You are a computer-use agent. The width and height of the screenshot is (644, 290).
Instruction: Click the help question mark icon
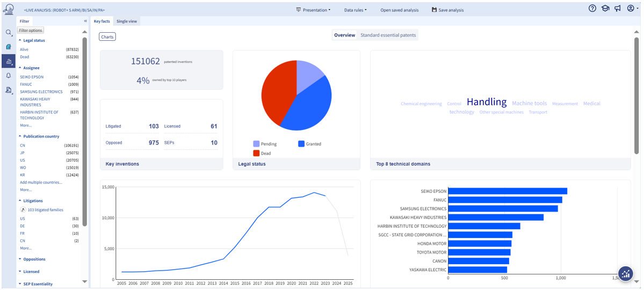[x=592, y=9]
